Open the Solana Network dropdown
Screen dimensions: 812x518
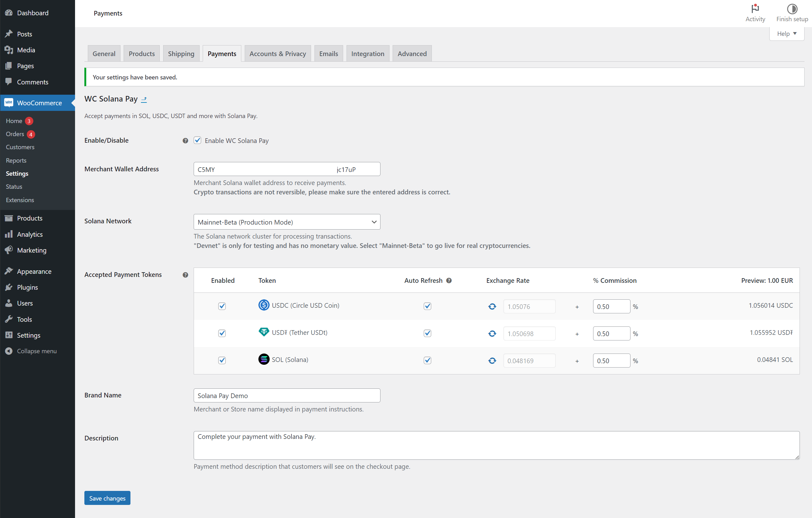287,222
